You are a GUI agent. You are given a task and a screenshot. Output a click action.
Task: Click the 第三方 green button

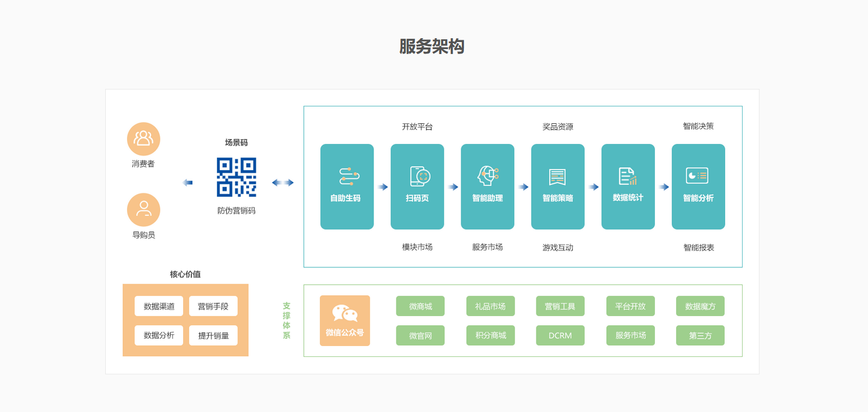pos(701,336)
